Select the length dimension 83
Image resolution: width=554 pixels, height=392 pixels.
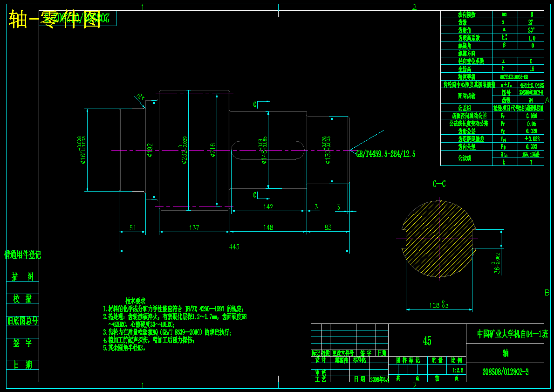(328, 227)
